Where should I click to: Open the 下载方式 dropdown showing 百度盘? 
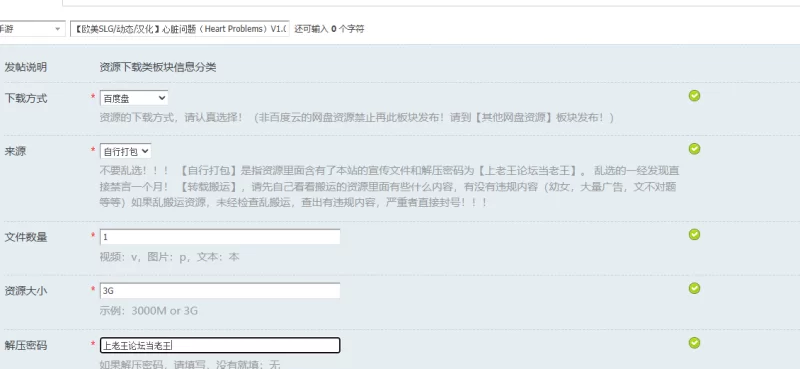tap(134, 98)
